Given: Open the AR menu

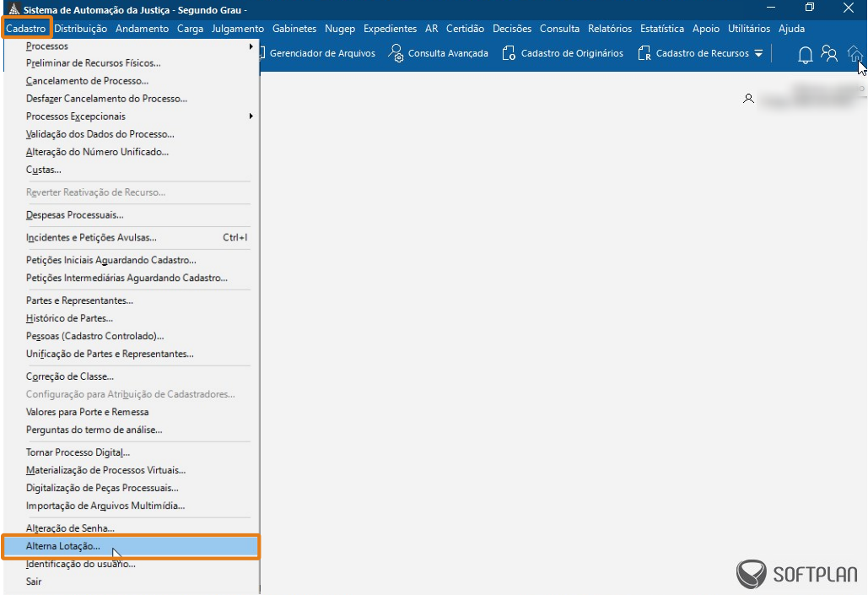Looking at the screenshot, I should click(x=432, y=28).
